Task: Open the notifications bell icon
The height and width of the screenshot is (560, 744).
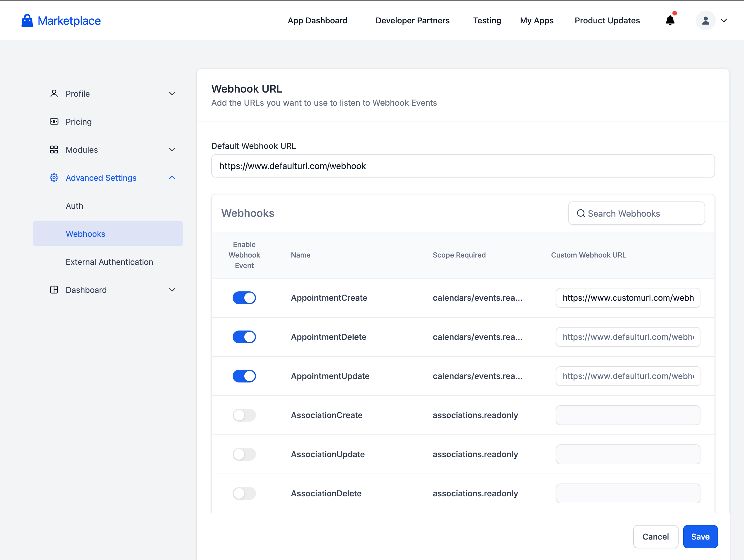Action: click(x=670, y=20)
